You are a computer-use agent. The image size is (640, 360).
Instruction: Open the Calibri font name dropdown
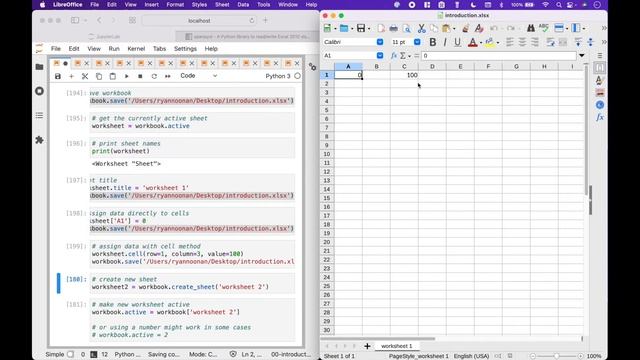click(x=380, y=42)
